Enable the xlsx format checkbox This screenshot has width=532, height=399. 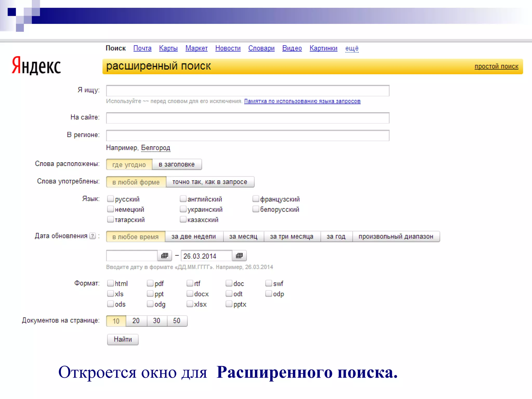[190, 304]
